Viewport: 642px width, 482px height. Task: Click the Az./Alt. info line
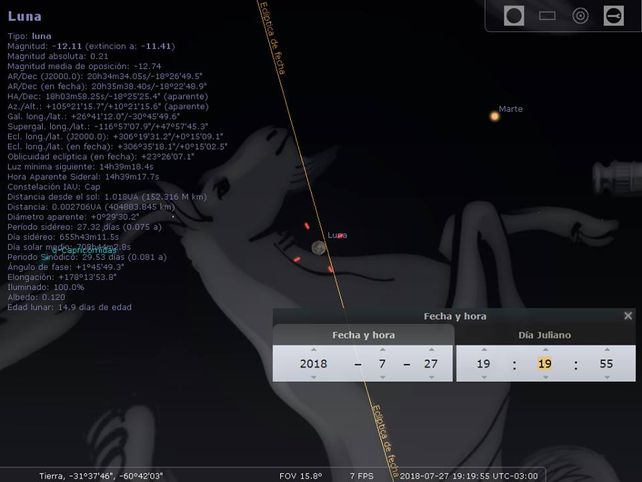(108, 106)
